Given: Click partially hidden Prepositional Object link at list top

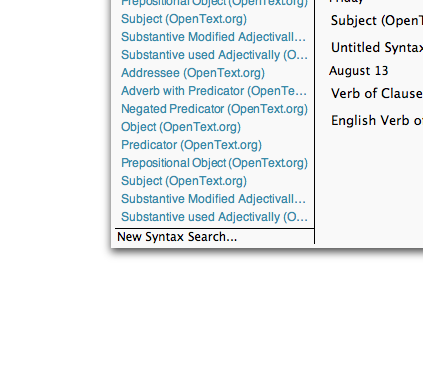Looking at the screenshot, I should (x=214, y=3).
